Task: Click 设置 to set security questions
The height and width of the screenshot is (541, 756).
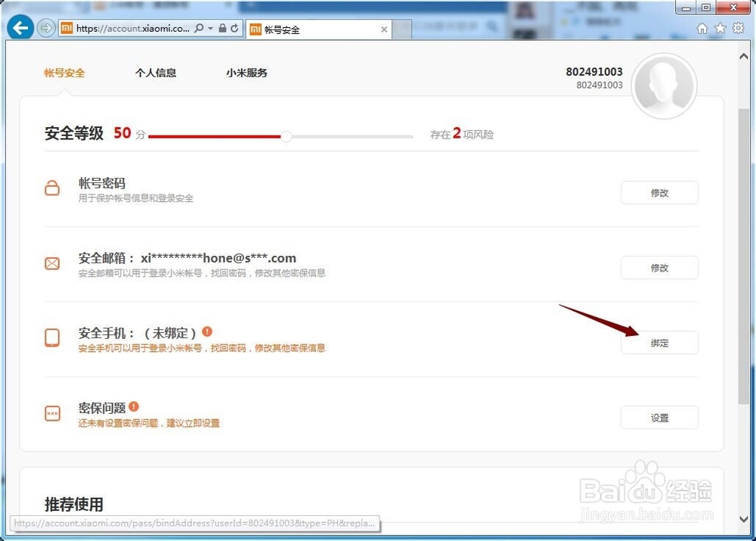Action: click(659, 417)
